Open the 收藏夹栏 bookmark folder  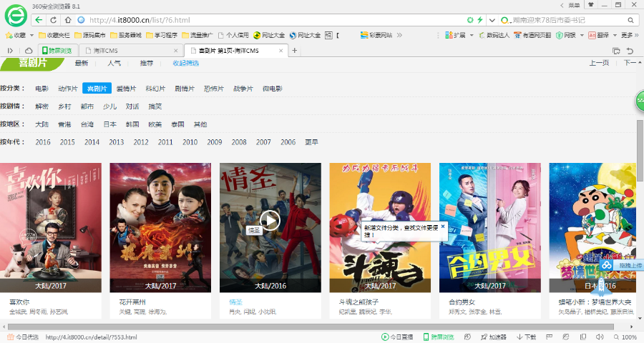[54, 35]
